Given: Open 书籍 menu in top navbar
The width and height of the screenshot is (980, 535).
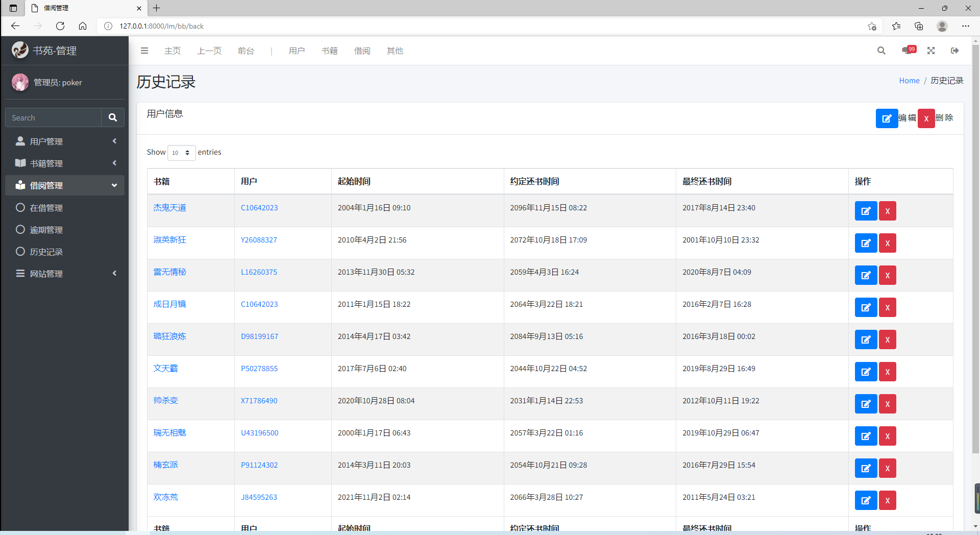Looking at the screenshot, I should tap(330, 51).
